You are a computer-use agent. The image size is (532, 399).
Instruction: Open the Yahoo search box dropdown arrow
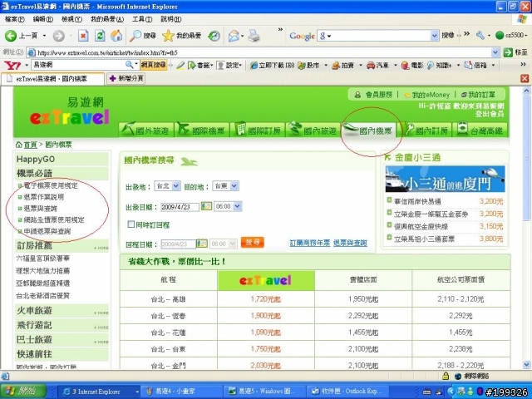pos(136,65)
